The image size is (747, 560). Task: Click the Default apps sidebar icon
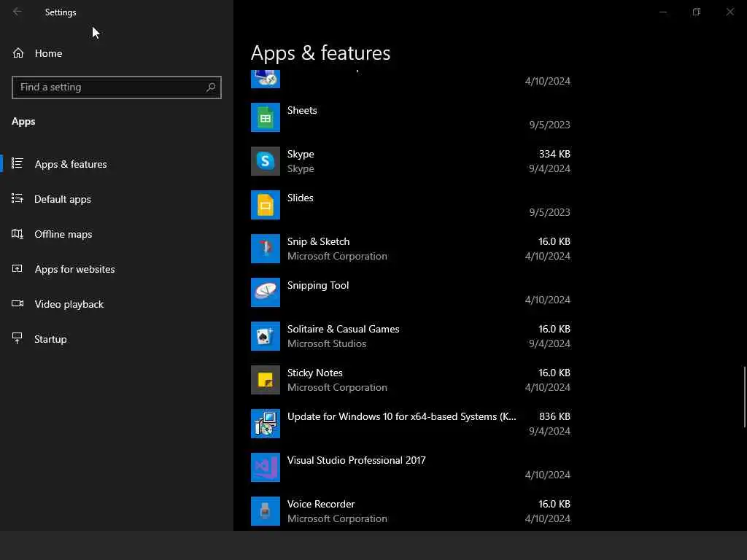18,198
